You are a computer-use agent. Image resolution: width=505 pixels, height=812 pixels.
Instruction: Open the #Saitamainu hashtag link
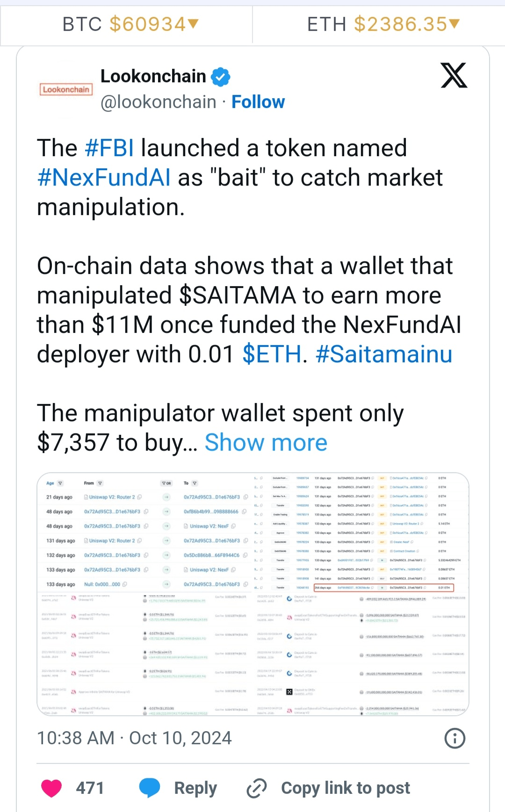(x=384, y=354)
